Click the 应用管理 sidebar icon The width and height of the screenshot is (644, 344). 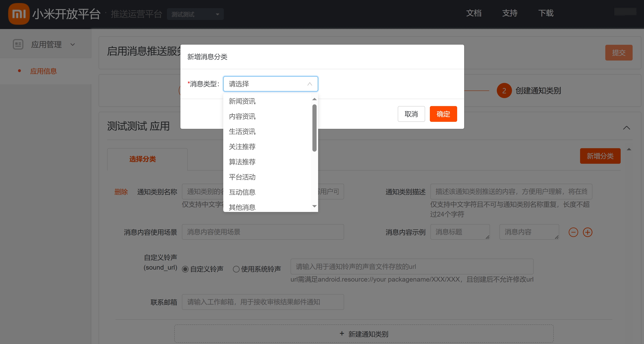[x=18, y=45]
